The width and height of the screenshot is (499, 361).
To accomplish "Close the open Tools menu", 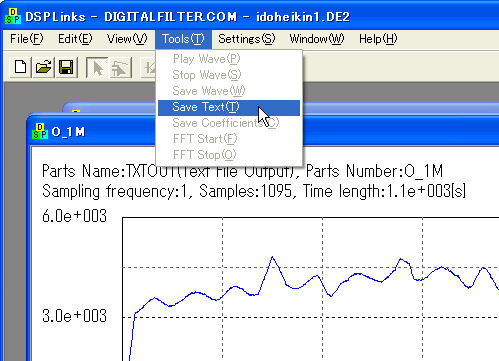I will tap(183, 39).
